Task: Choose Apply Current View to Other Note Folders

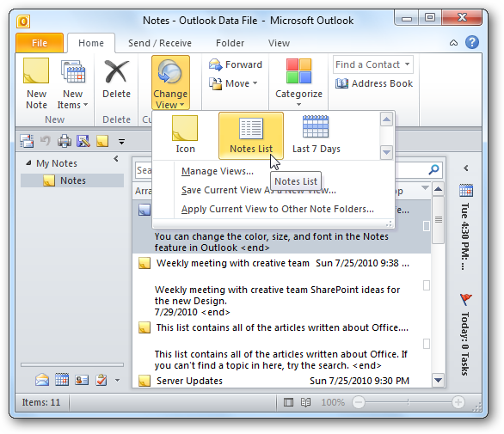Action: coord(278,209)
